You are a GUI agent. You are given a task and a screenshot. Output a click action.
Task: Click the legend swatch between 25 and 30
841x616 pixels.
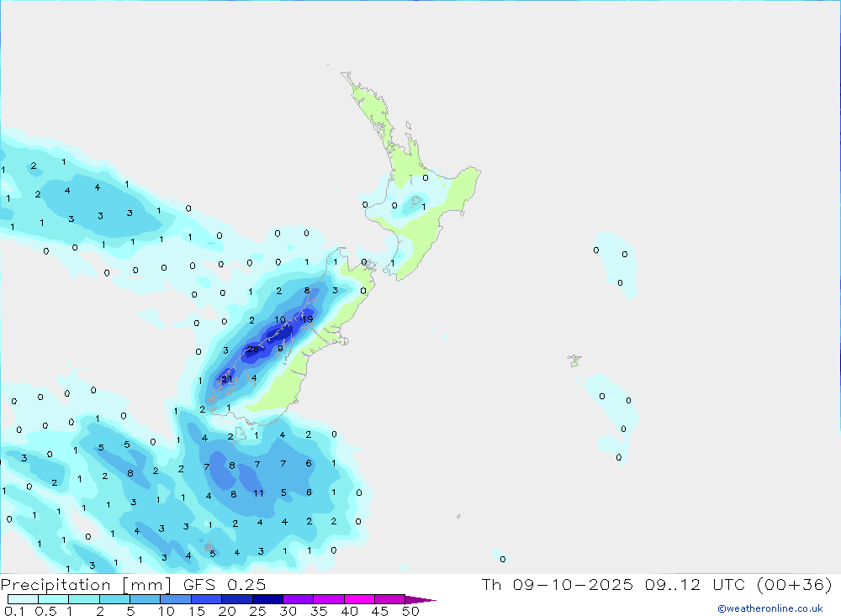click(267, 599)
